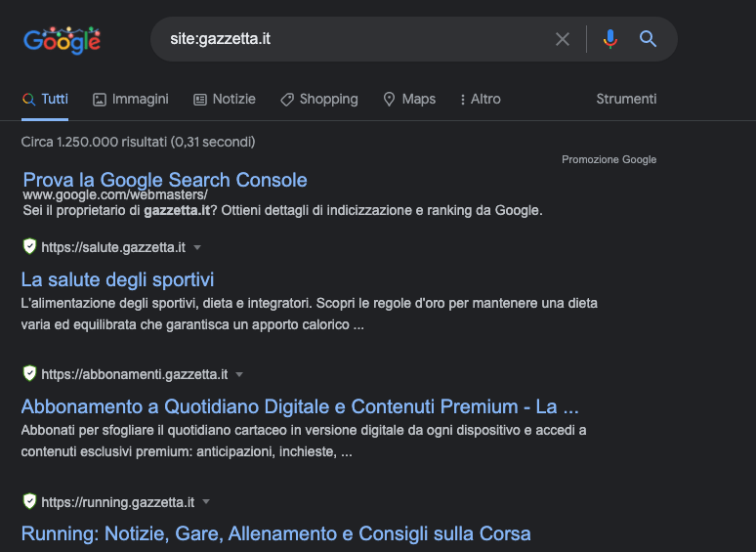Click the Circa 1.250.000 risultati text

138,142
